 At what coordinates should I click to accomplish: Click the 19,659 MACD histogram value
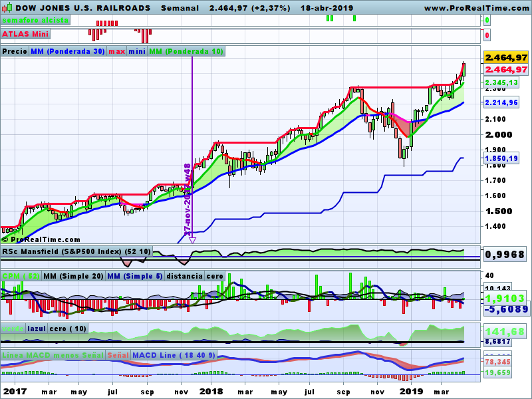point(497,372)
